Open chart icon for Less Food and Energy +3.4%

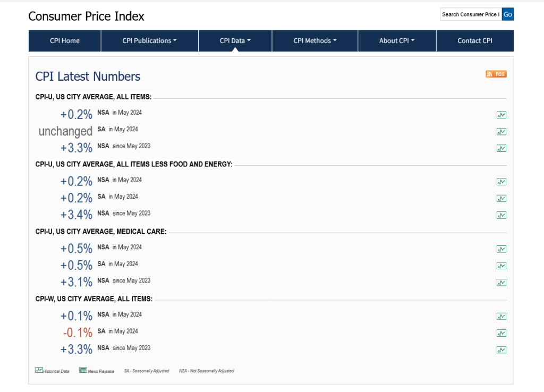click(x=501, y=215)
